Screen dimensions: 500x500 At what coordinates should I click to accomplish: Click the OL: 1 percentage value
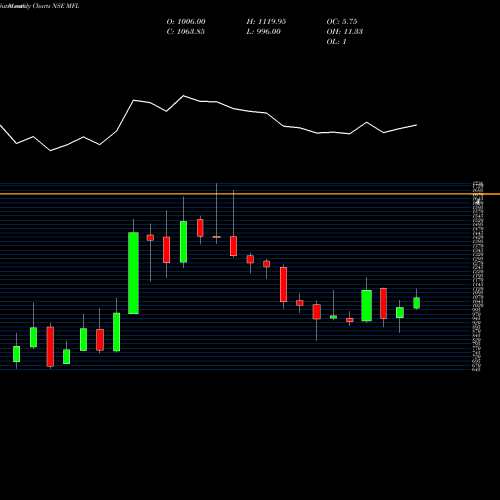click(x=337, y=42)
